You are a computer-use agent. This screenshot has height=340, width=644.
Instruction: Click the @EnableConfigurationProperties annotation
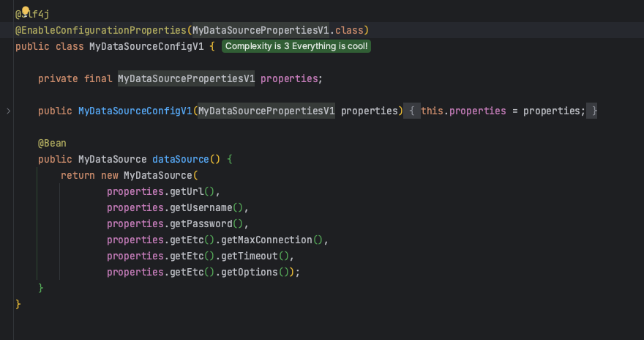pos(101,31)
